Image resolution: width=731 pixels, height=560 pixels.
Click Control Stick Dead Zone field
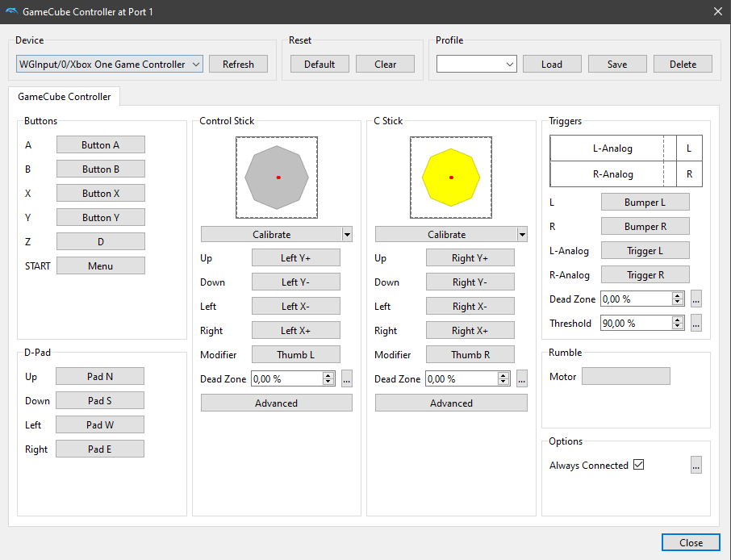point(286,379)
